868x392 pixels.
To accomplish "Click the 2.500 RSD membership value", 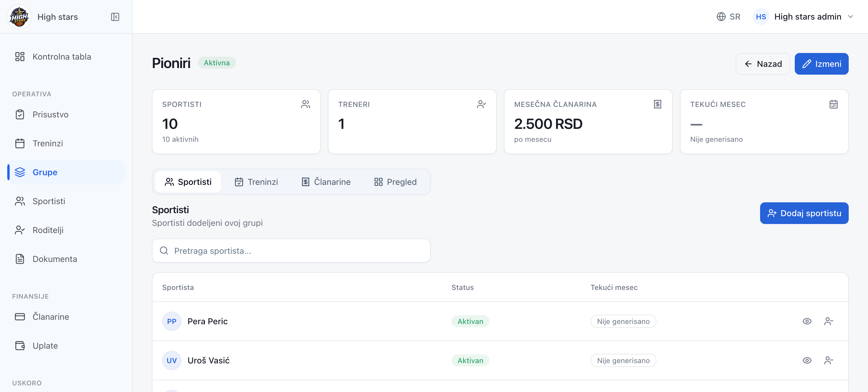I will coord(548,124).
